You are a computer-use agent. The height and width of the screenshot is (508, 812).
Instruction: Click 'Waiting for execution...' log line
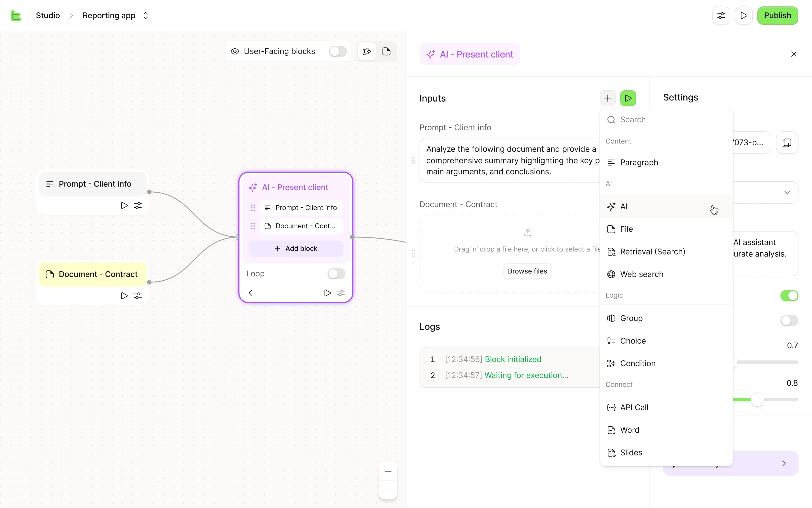pyautogui.click(x=526, y=375)
